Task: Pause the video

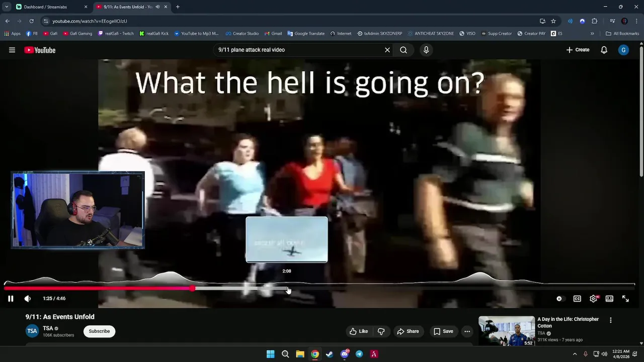Action: (11, 298)
